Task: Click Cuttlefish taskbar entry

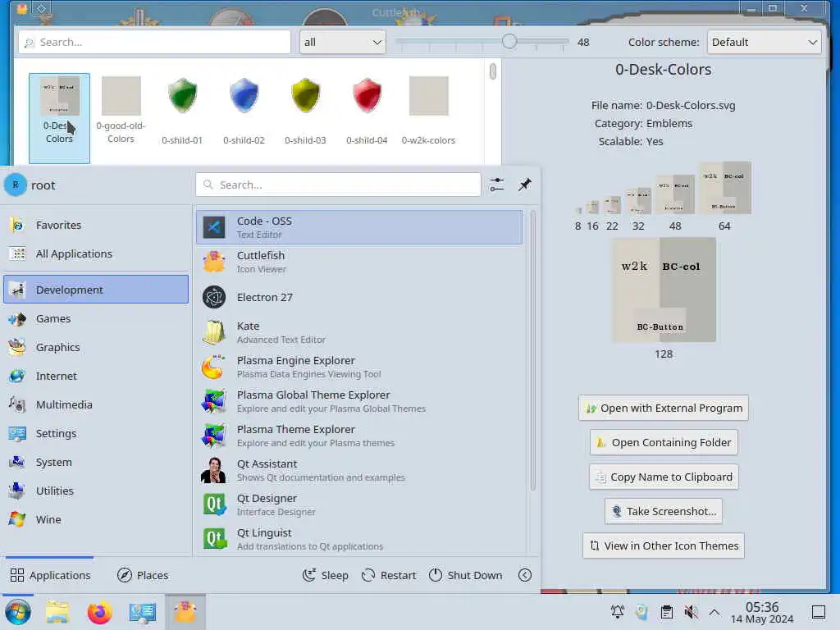Action: pos(185,612)
